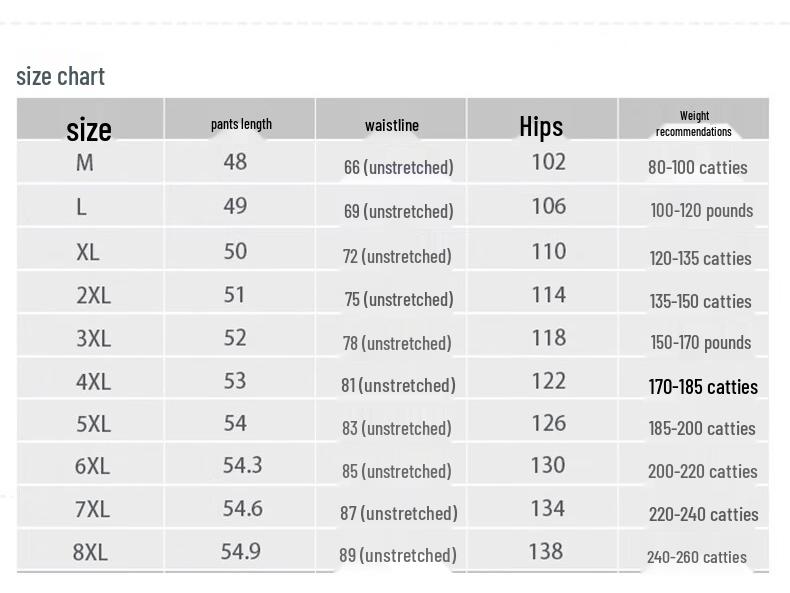
Task: Select the 'Weight recommendations' header cell
Action: pos(694,123)
